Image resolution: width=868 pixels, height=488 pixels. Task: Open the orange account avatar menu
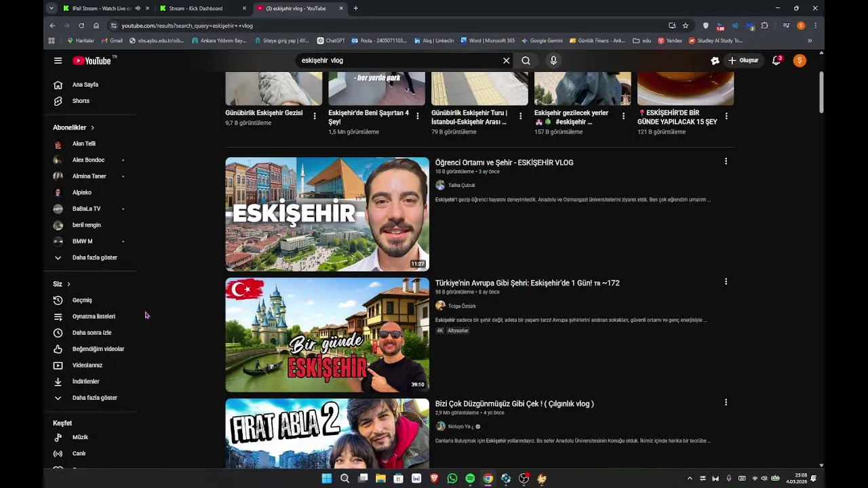(800, 60)
